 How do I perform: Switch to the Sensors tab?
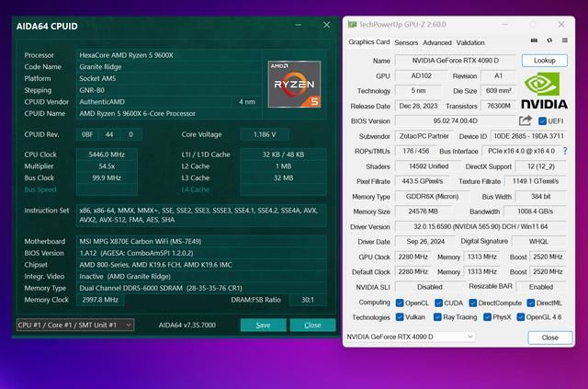click(406, 42)
